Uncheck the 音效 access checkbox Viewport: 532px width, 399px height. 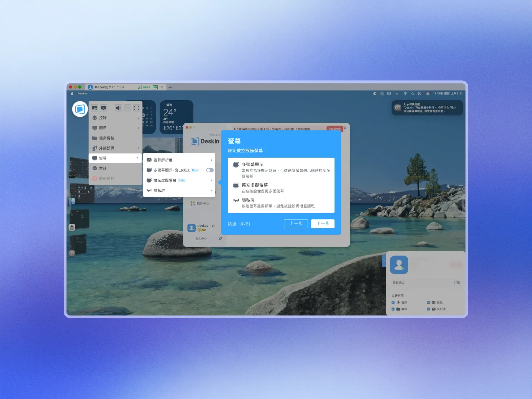tap(393, 302)
